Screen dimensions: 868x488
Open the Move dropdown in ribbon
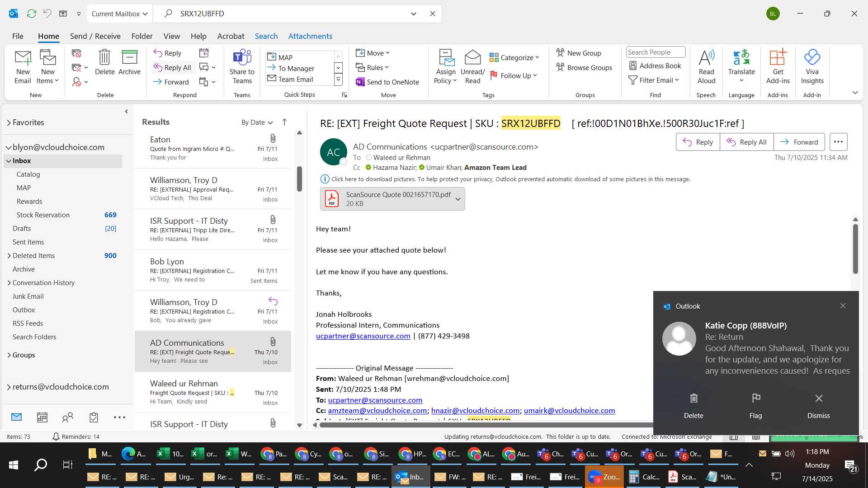coord(373,53)
